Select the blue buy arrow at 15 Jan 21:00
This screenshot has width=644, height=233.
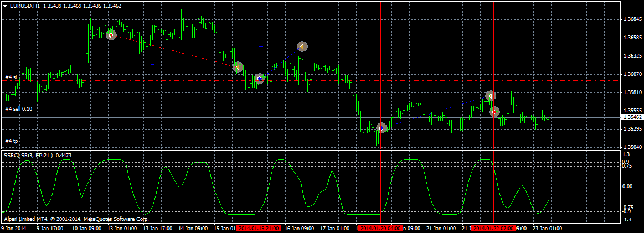[x=259, y=79]
